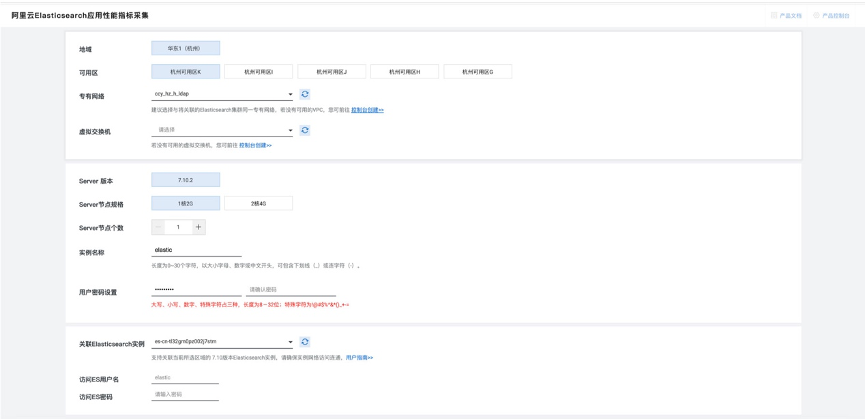Open the 用户指南 link
This screenshot has width=866, height=420.
(360, 358)
